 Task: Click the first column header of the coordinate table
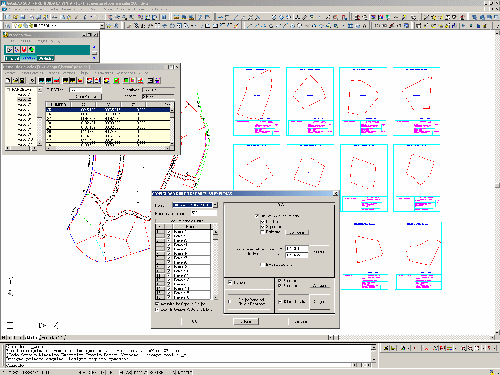tap(58, 104)
